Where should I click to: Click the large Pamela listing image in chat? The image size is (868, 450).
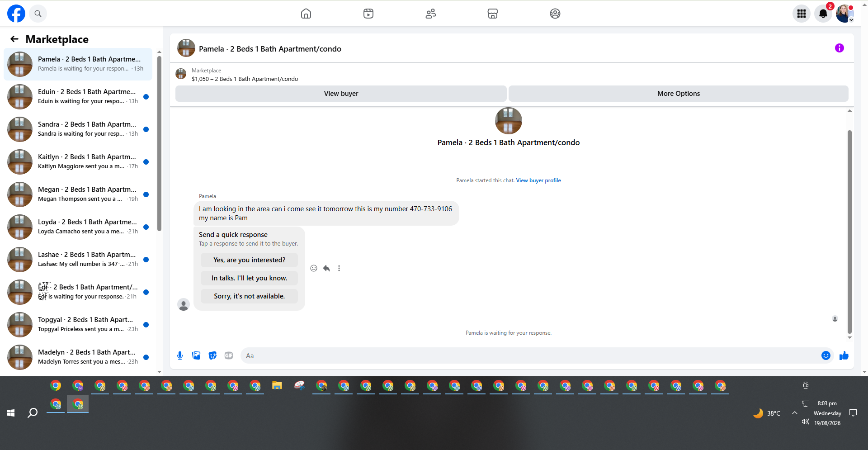coord(509,121)
